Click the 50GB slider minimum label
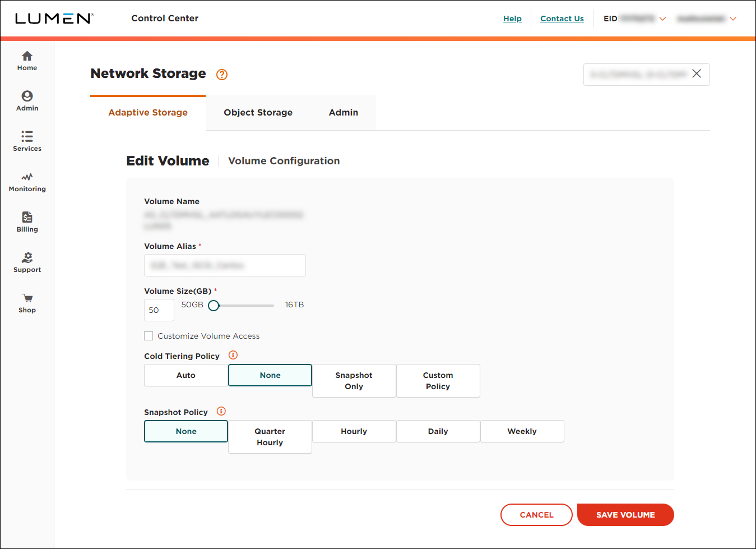This screenshot has width=756, height=549. coord(192,305)
